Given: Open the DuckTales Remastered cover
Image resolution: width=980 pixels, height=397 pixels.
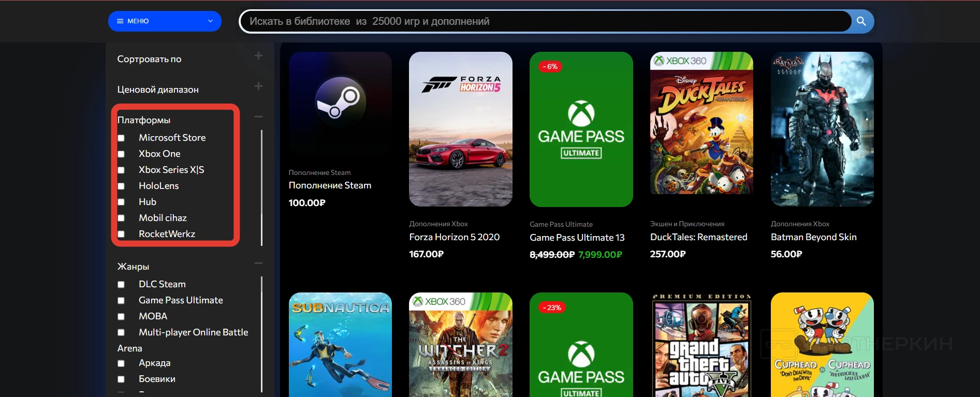Looking at the screenshot, I should [x=701, y=123].
